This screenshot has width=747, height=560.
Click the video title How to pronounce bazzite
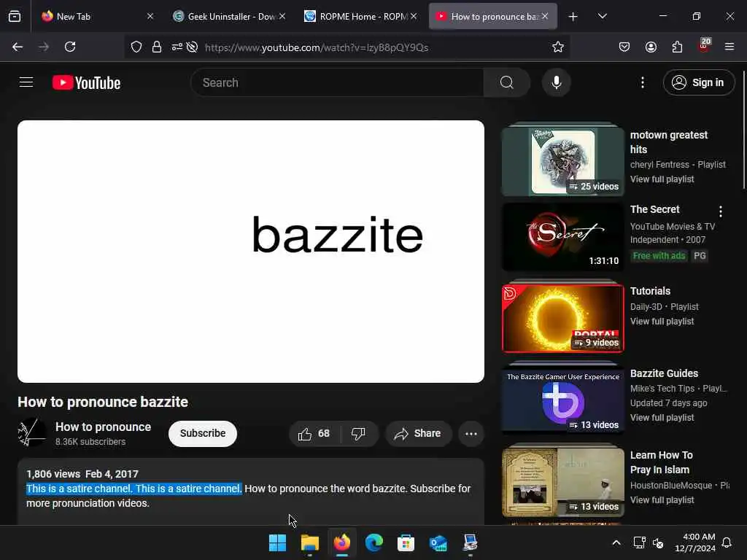(x=103, y=402)
